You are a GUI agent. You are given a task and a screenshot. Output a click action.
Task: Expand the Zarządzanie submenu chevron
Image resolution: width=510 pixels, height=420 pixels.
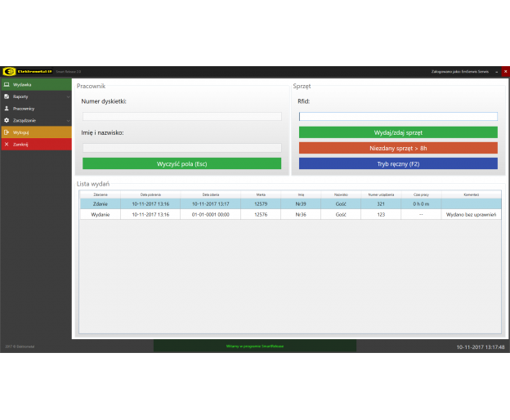point(68,120)
